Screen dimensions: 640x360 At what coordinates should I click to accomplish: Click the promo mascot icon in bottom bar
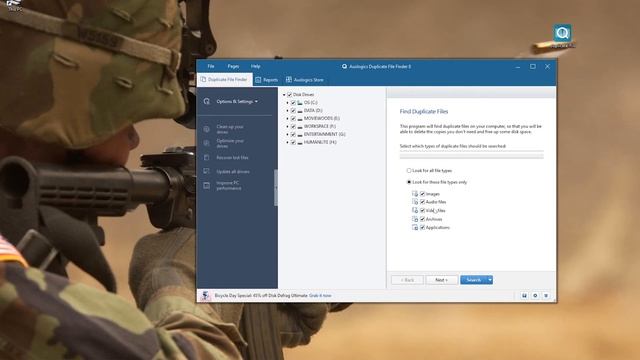206,296
